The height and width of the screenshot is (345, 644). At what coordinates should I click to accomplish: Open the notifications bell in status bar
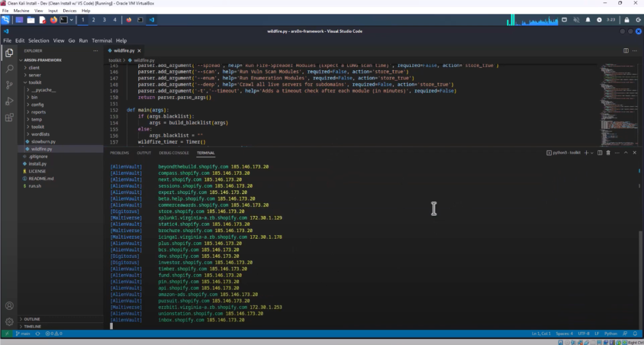(635, 334)
